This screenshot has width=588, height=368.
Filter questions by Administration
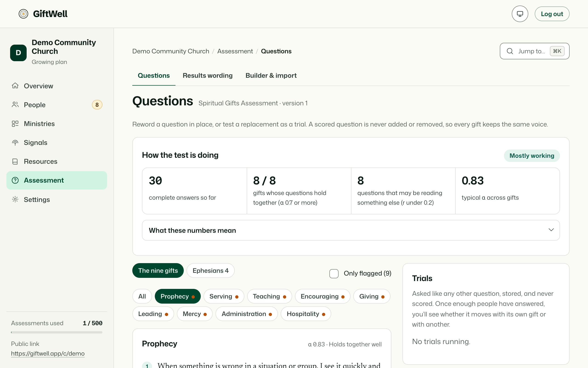(247, 314)
